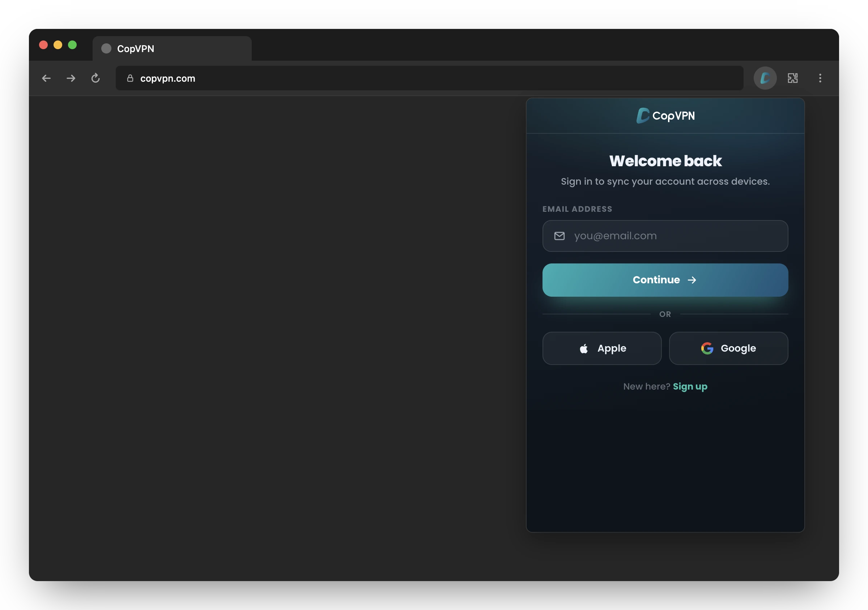Open the browser extensions puzzle icon
868x610 pixels.
(x=793, y=78)
